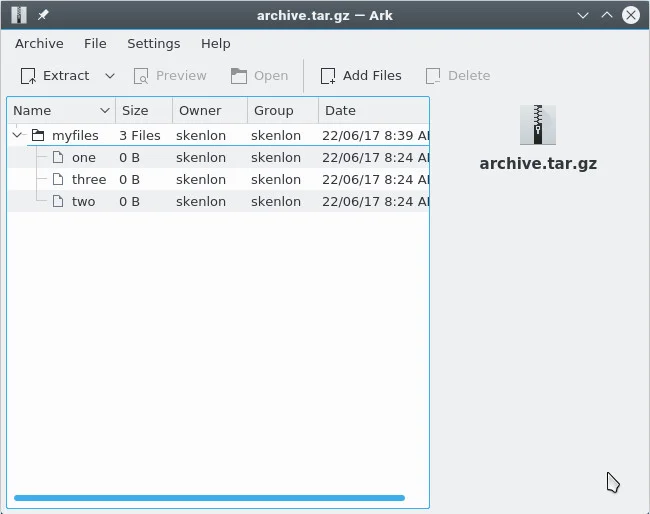650x514 pixels.
Task: Select the myfiles folder icon
Action: click(38, 135)
